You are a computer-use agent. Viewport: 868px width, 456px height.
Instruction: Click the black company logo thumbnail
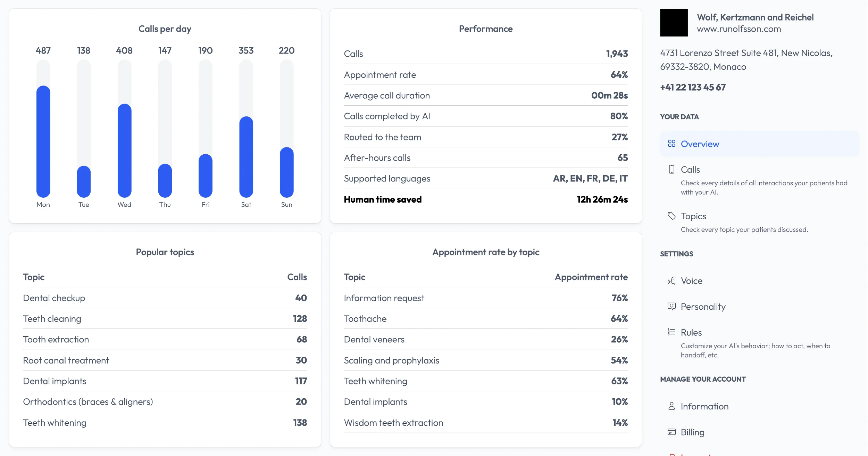click(674, 23)
